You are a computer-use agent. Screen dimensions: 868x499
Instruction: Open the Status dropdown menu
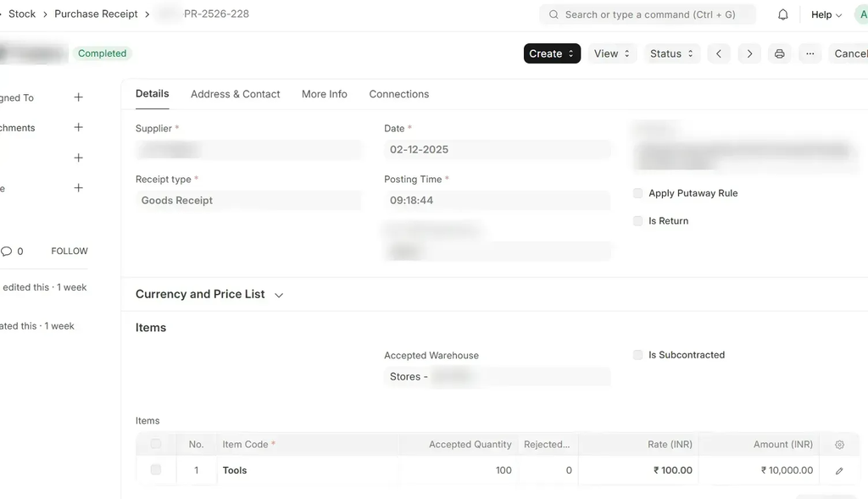[672, 53]
